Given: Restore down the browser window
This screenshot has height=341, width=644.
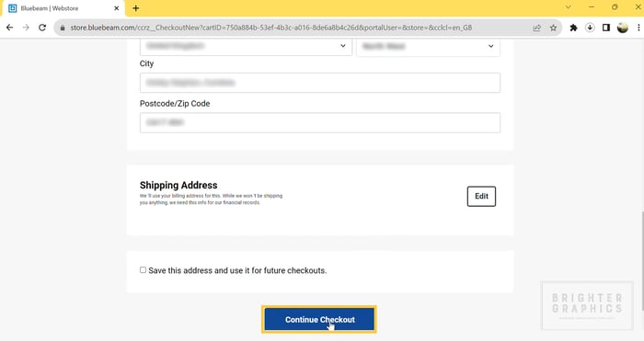Looking at the screenshot, I should [x=615, y=7].
